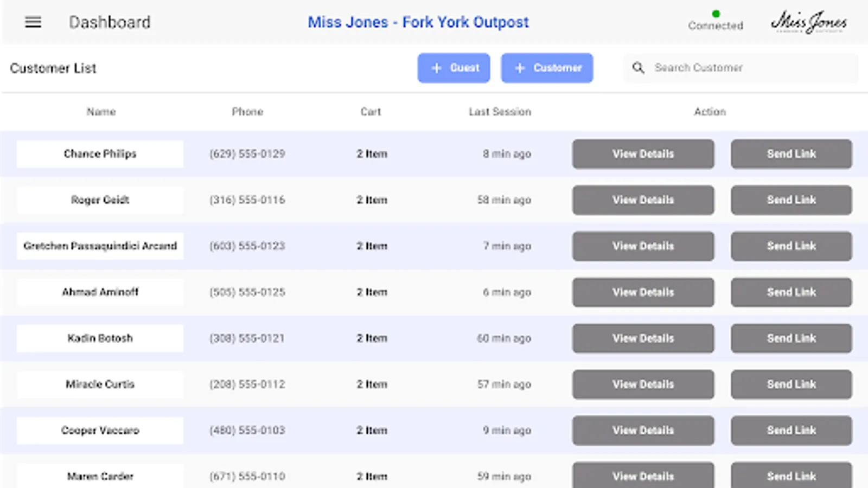The height and width of the screenshot is (488, 868).
Task: View Details for Chance Philips
Action: point(643,154)
